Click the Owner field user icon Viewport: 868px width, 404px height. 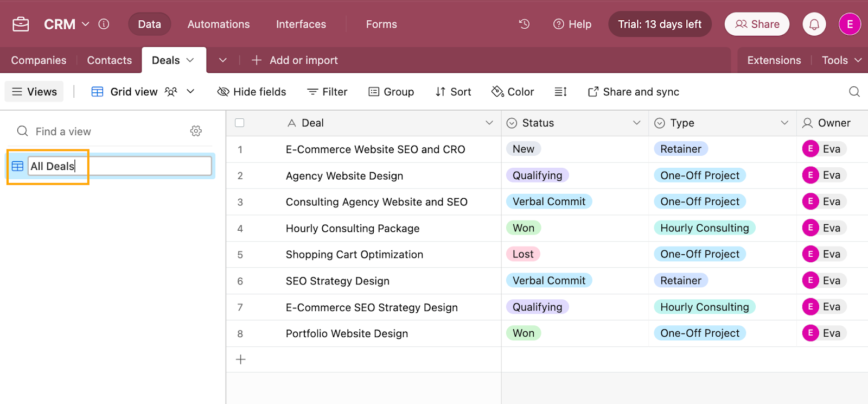807,123
